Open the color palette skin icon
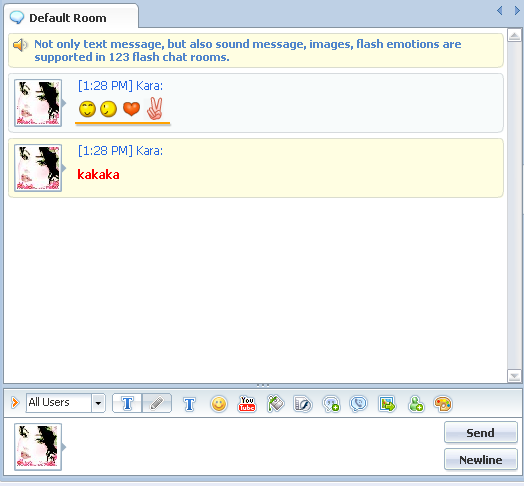The height and width of the screenshot is (486, 524). pyautogui.click(x=443, y=404)
